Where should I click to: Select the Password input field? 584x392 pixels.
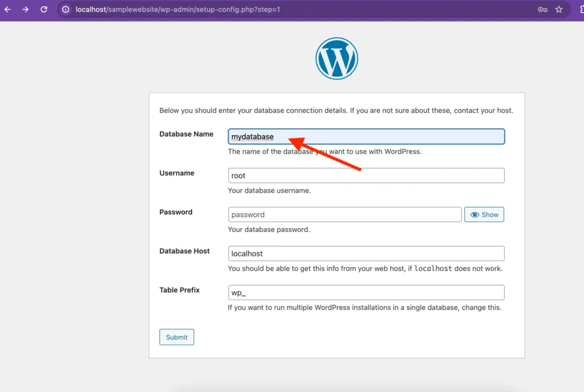pyautogui.click(x=345, y=215)
